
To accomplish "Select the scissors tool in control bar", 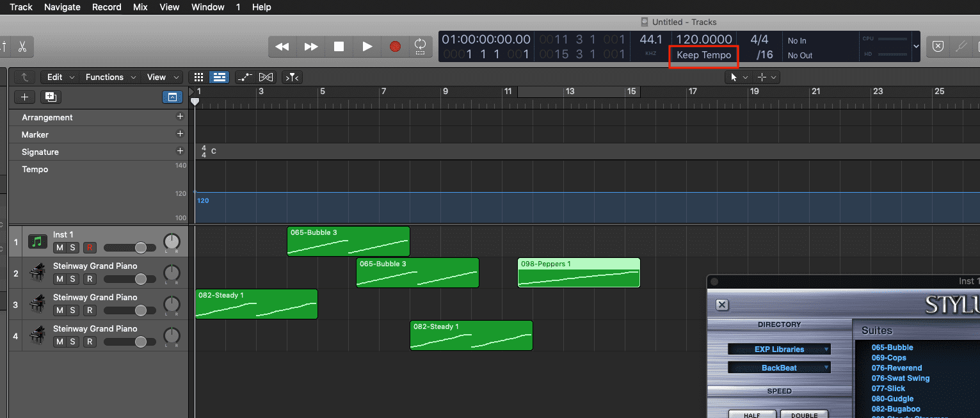I will [x=22, y=47].
